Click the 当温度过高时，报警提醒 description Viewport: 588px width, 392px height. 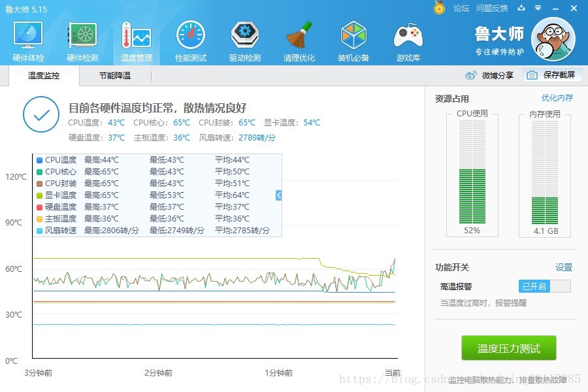483,302
